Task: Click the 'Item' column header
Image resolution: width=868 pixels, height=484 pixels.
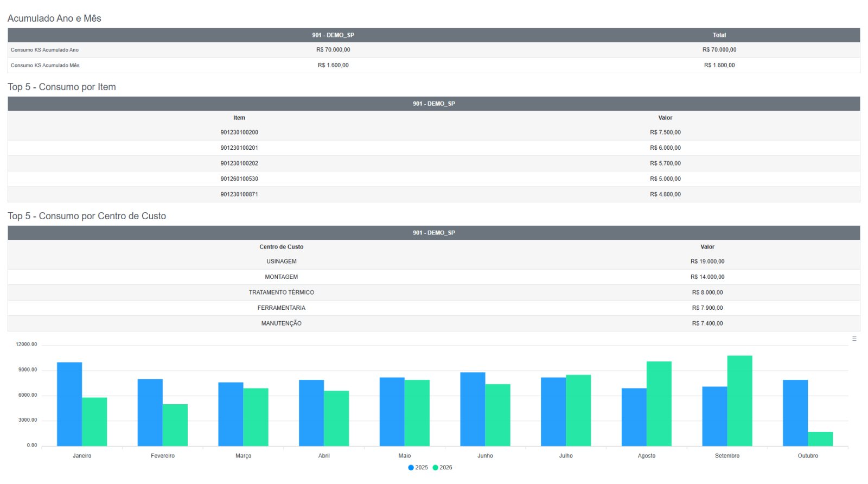Action: point(239,118)
